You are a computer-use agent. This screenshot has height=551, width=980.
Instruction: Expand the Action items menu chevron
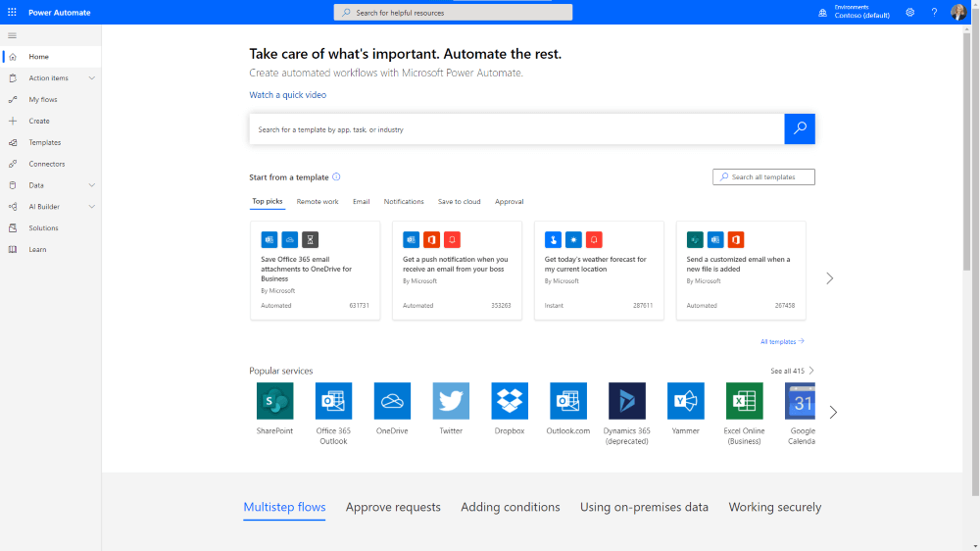tap(92, 78)
